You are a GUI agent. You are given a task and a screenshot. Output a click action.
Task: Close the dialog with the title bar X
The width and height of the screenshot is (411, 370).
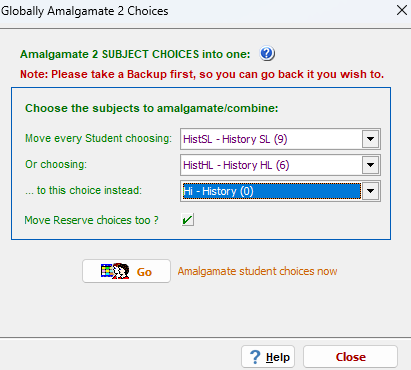click(402, 10)
